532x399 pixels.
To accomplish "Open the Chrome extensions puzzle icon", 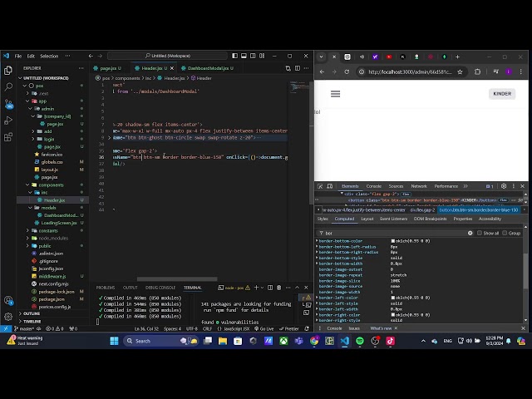I will click(x=477, y=72).
